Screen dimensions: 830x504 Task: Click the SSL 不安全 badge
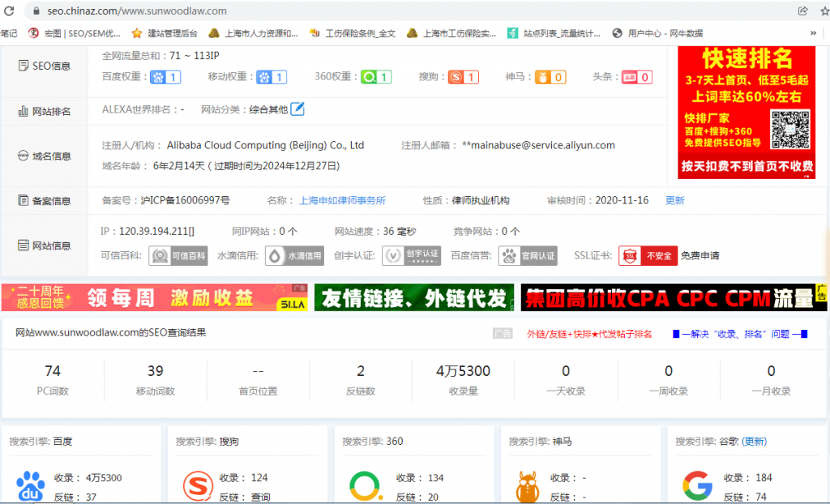pos(648,256)
